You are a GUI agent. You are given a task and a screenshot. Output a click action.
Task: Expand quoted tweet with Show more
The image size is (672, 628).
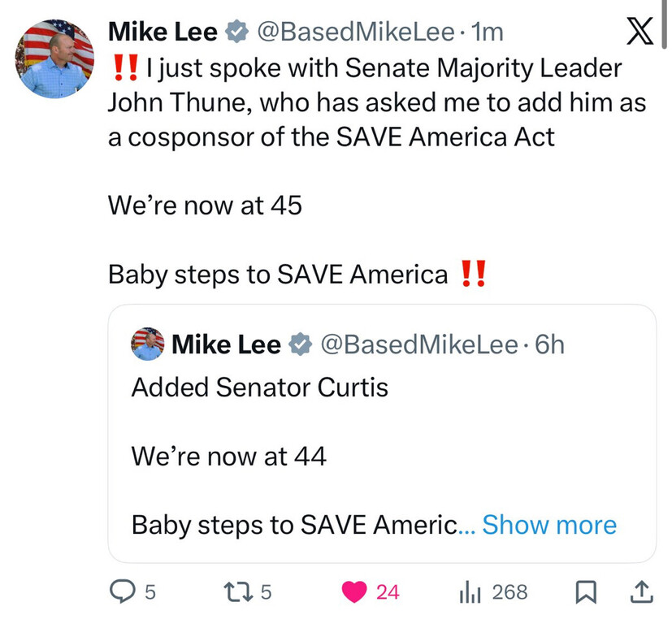(x=549, y=525)
